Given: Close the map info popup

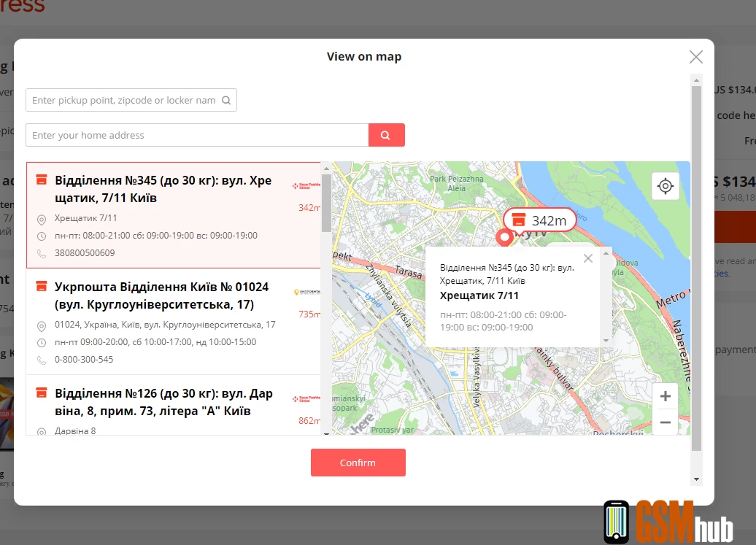Looking at the screenshot, I should (588, 258).
